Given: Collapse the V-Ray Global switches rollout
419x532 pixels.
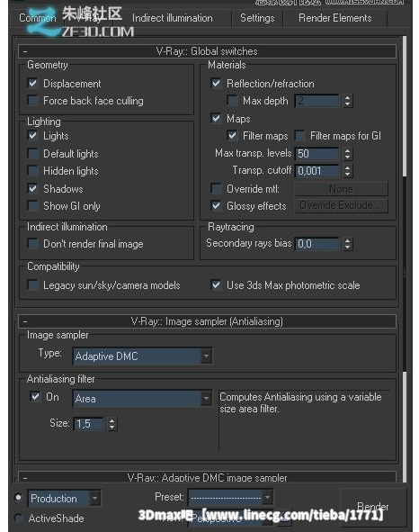Looking at the screenshot, I should (x=207, y=51).
